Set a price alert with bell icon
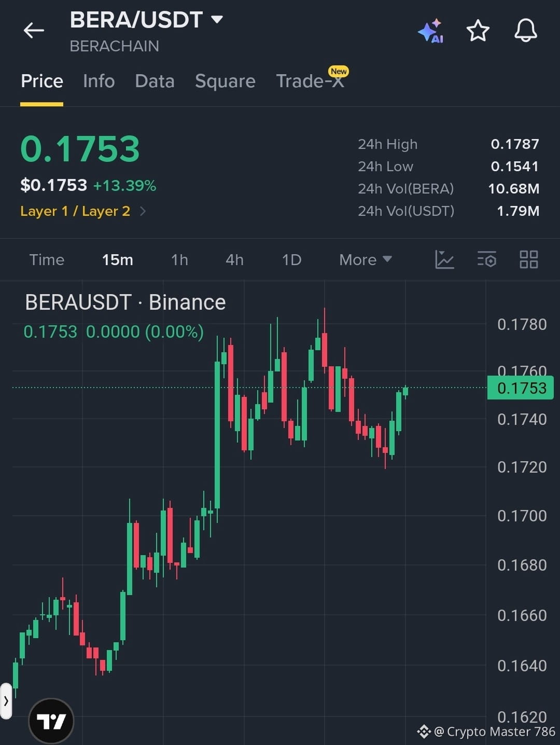The image size is (560, 745). (x=525, y=30)
